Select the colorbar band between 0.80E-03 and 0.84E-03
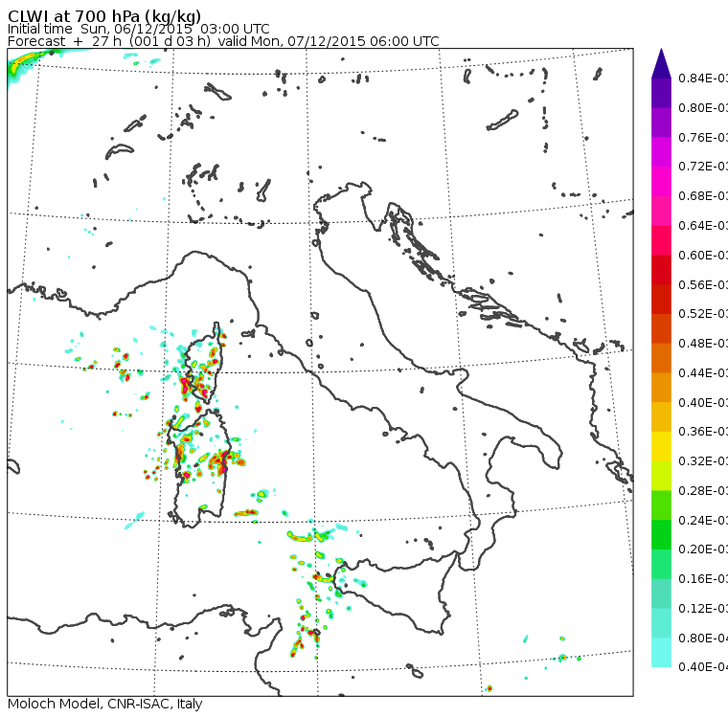This screenshot has width=728, height=717. (661, 93)
